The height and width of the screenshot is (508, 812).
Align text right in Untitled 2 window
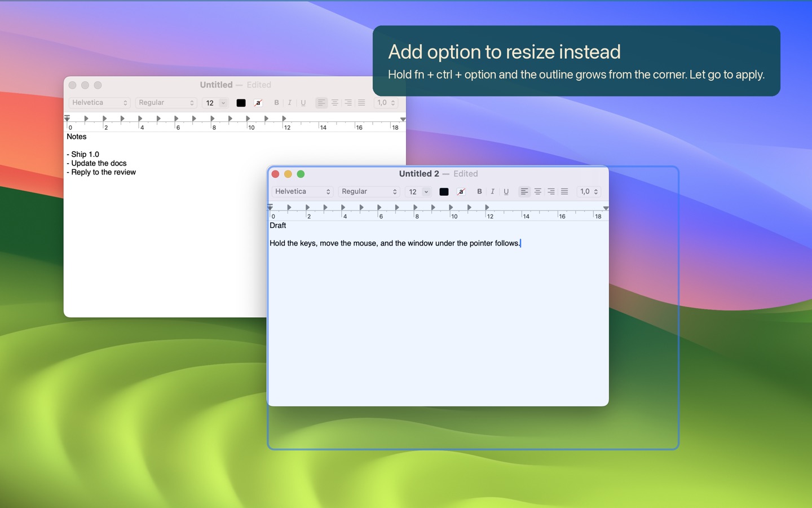click(x=551, y=191)
